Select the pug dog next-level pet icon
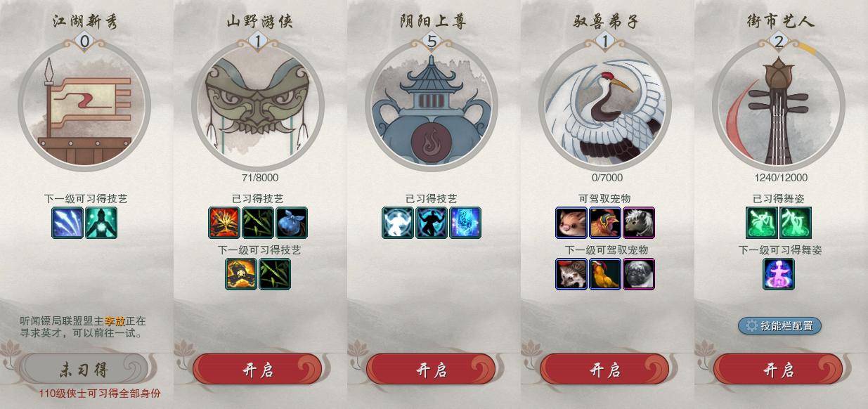The image size is (868, 409). tap(639, 274)
